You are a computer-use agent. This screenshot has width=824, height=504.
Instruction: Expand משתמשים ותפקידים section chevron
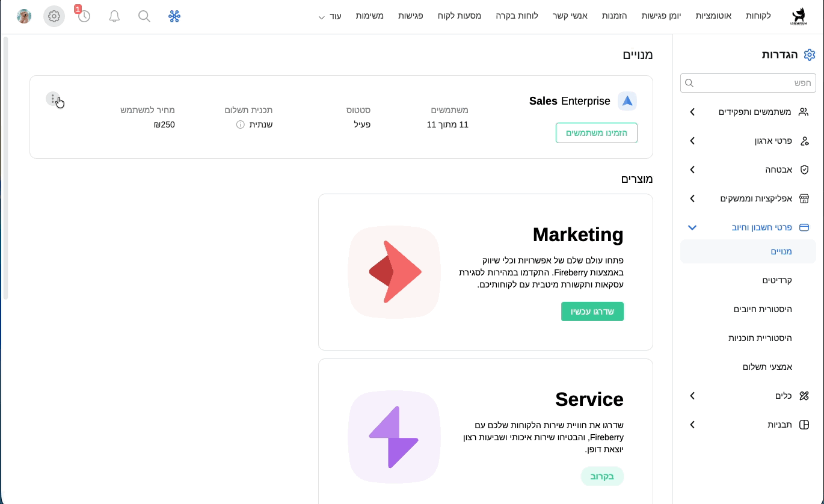(x=692, y=112)
